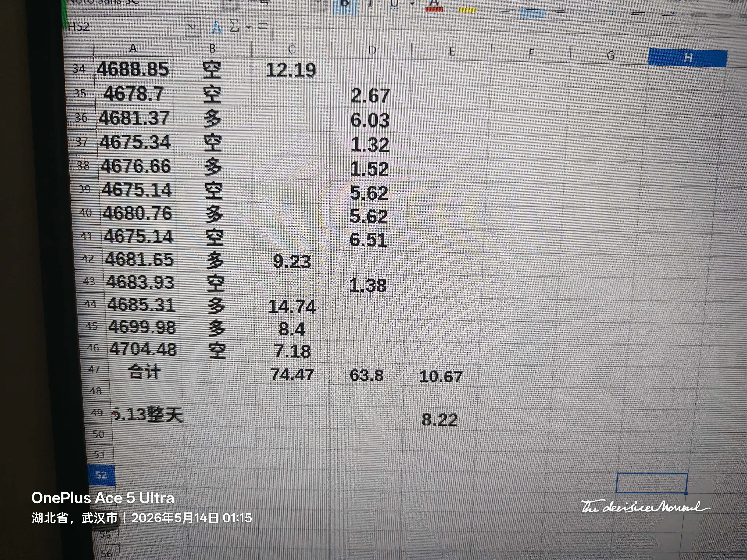Click cell containing 4681.65
Viewport: 747px width, 560px height.
(140, 260)
